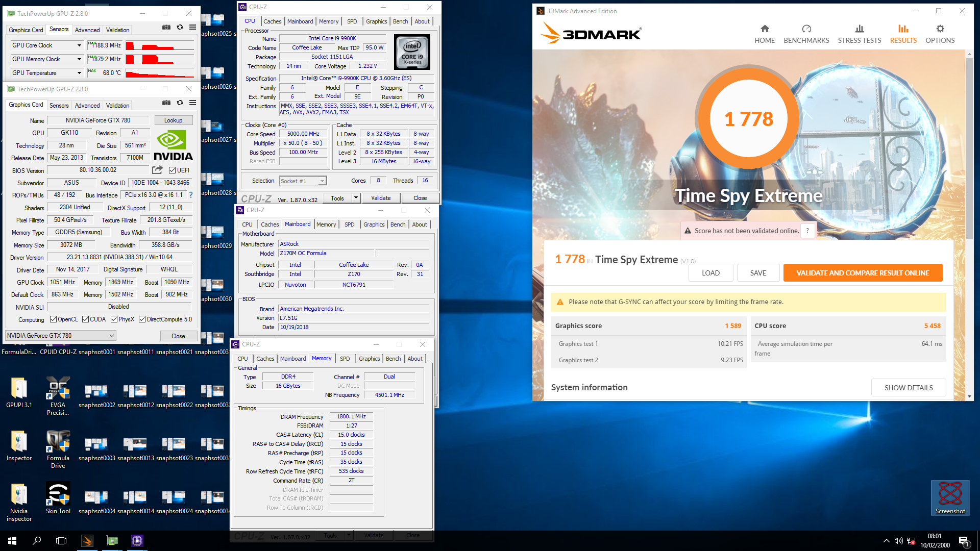Toggle DirectCompute 5.0 checkbox in GPU-Z

(142, 319)
